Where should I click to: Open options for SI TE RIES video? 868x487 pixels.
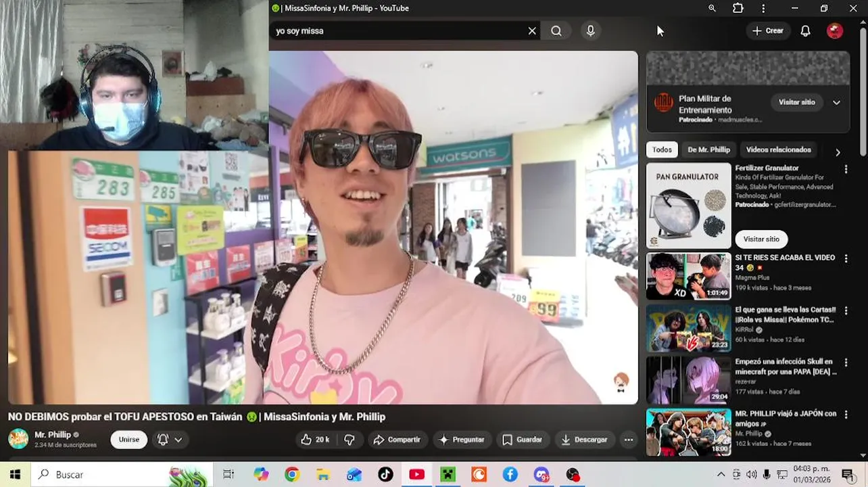click(x=846, y=259)
